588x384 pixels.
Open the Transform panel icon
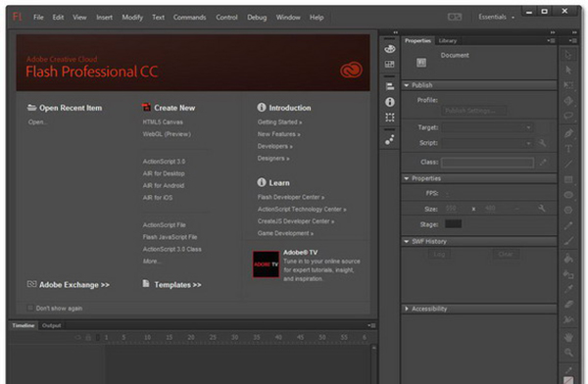[390, 118]
